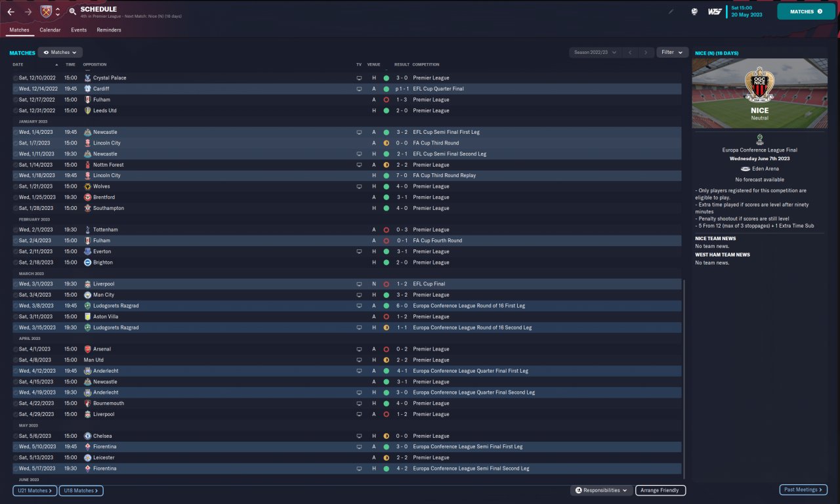Toggle the selection circle on the Leicester row
Image resolution: width=840 pixels, height=504 pixels.
16,457
